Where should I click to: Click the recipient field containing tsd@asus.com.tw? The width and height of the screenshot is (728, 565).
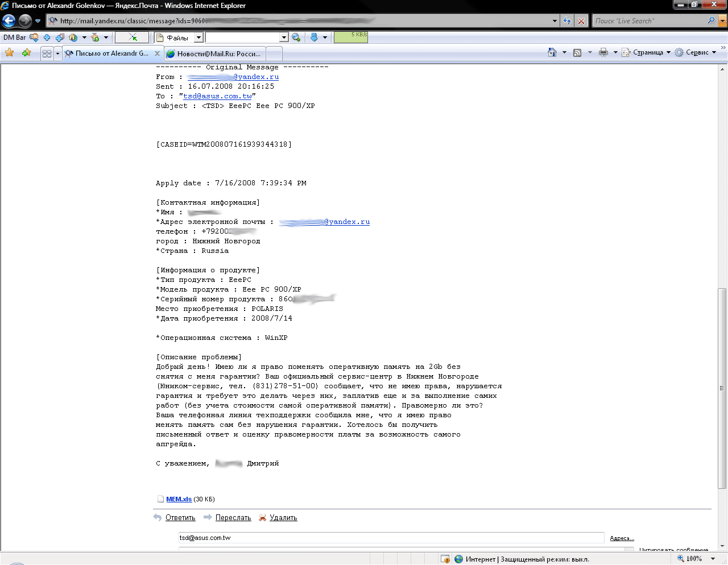[x=391, y=538]
